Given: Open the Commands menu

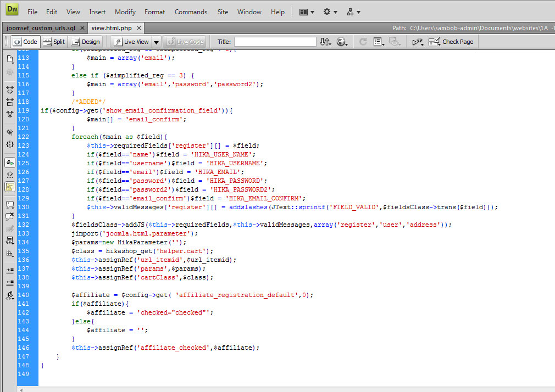Looking at the screenshot, I should 191,12.
